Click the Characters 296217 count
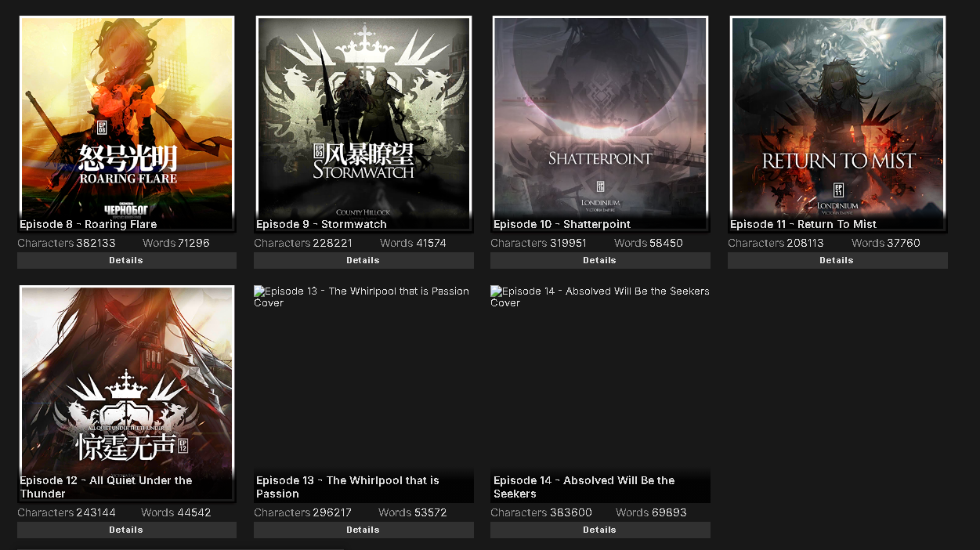 click(x=303, y=512)
